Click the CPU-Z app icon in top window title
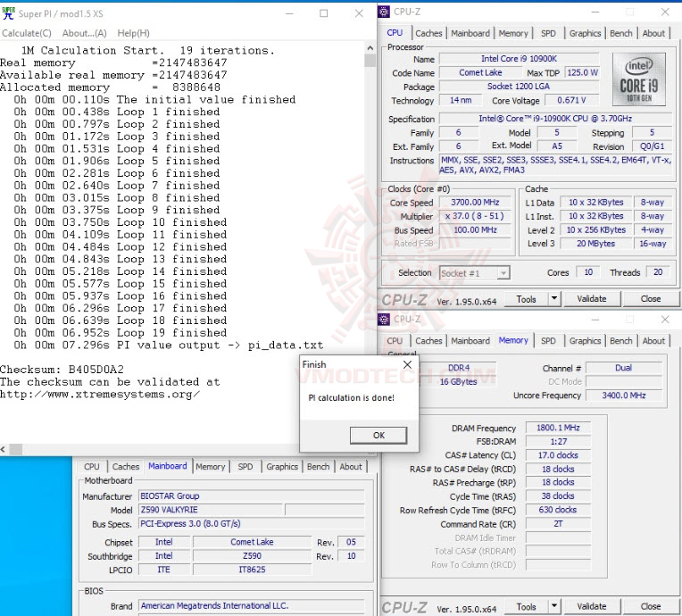This screenshot has height=616, width=682. tap(384, 12)
